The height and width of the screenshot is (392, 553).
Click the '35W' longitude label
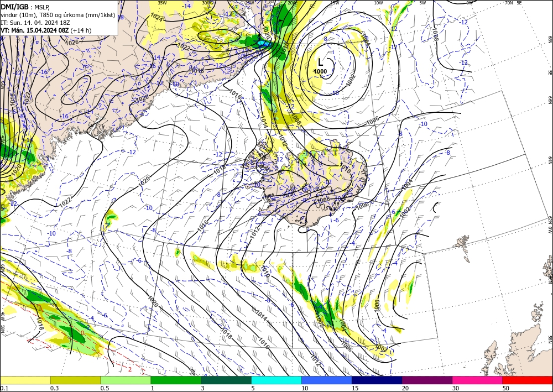pos(162,3)
